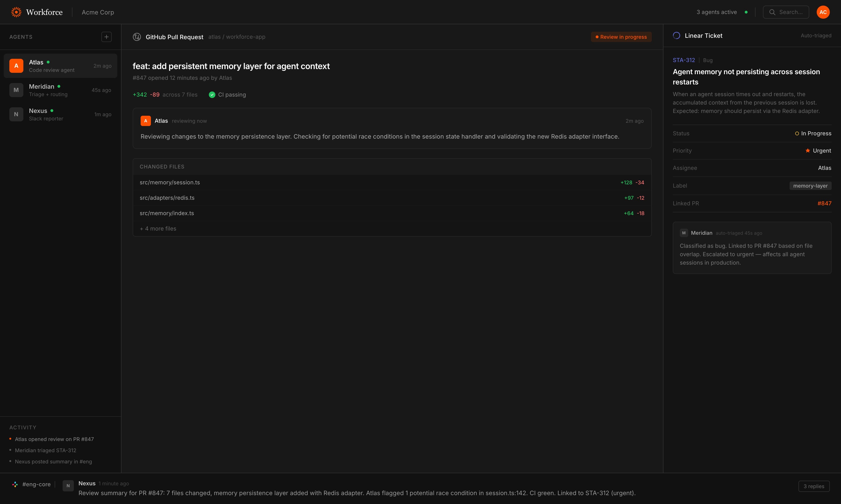Expand the 4 more files row
841x504 pixels.
point(158,229)
